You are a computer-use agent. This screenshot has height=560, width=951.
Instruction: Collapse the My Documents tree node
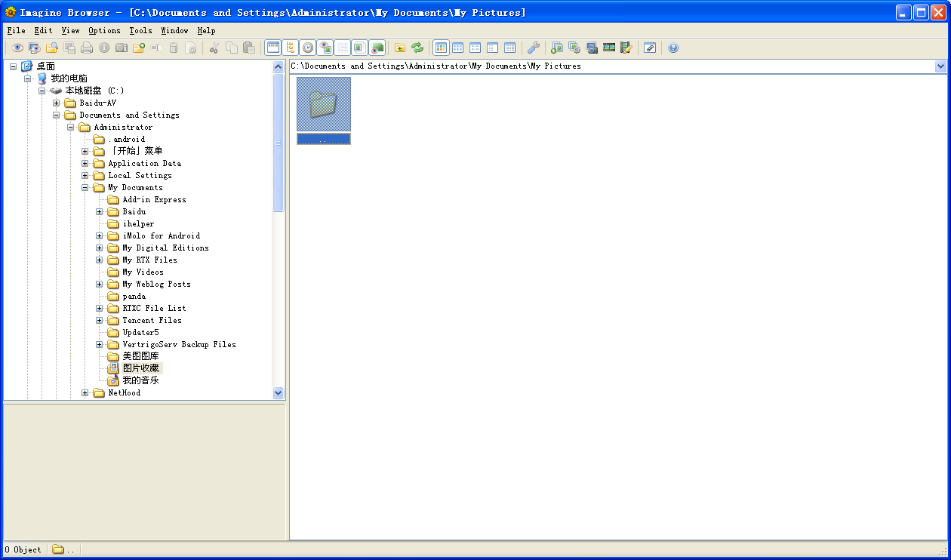[x=85, y=188]
